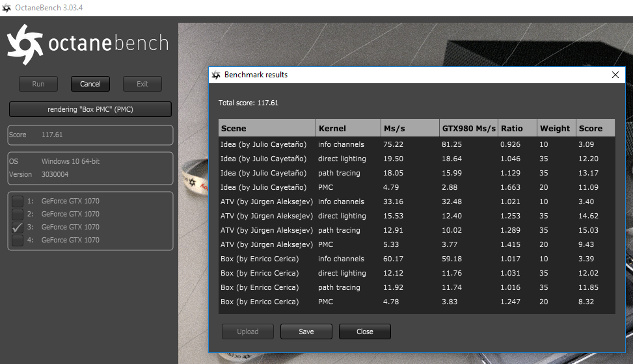Click the Windows 10 64-bit OS value

[70, 161]
